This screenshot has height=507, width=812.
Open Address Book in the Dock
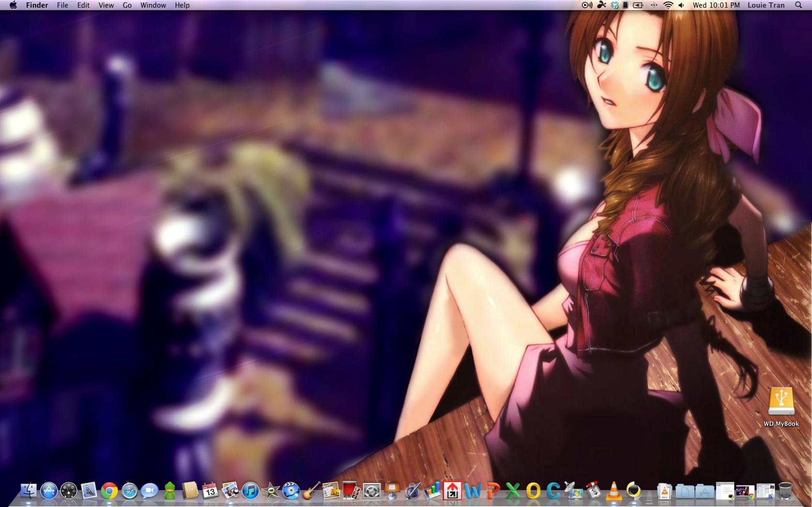[x=190, y=491]
